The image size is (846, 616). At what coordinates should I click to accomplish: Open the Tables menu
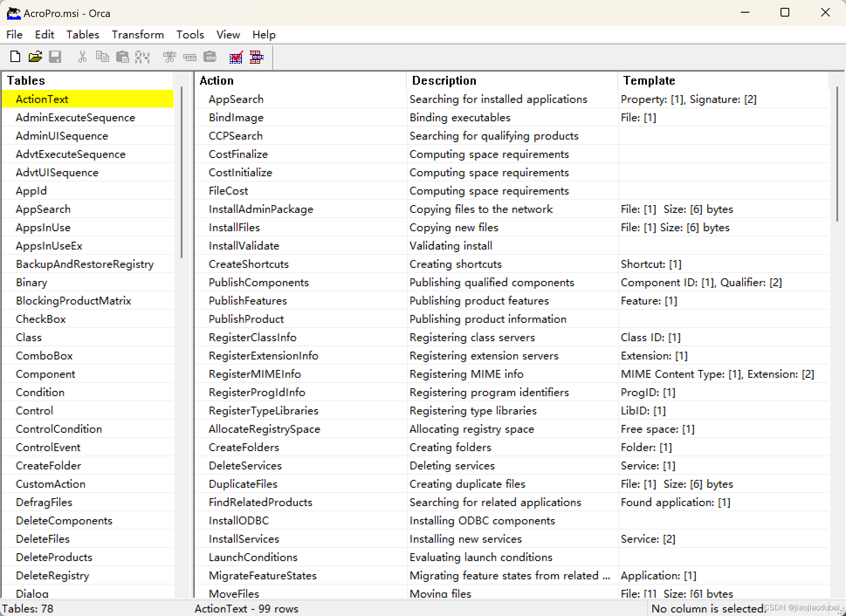[x=83, y=34]
